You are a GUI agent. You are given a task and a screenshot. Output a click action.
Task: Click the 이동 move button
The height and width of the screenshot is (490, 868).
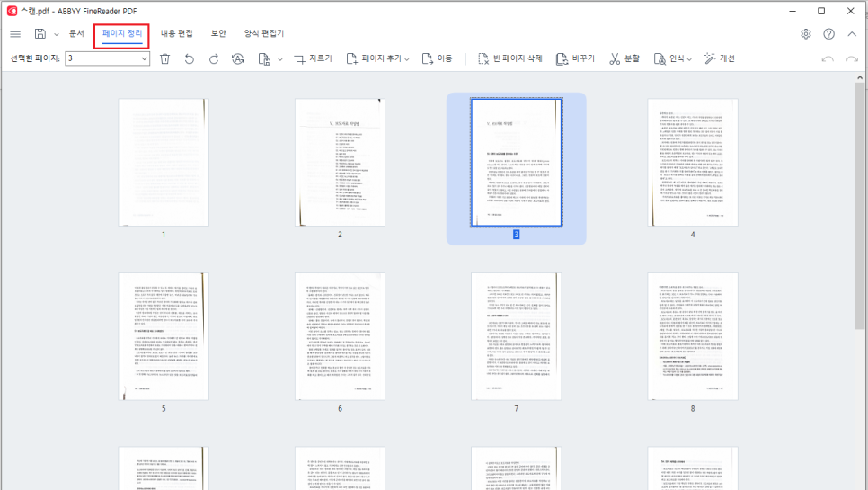coord(437,58)
